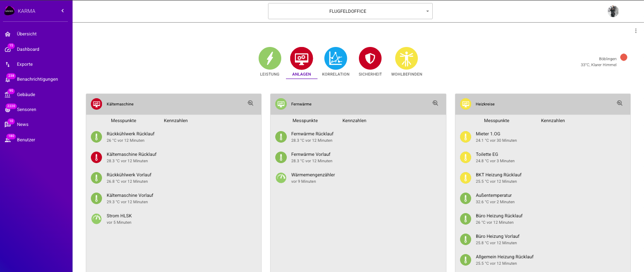Select the red Anlagen monitor icon
The height and width of the screenshot is (272, 644).
point(301,58)
